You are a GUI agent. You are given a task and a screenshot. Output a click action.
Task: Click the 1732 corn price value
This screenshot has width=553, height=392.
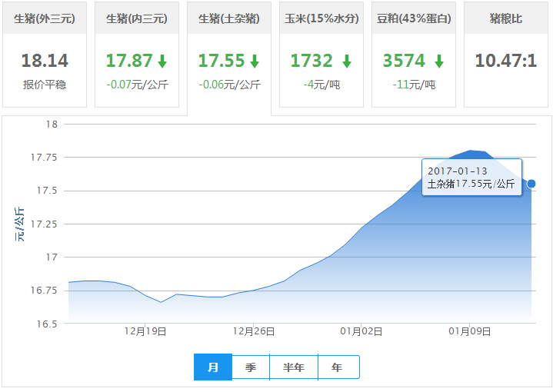click(311, 60)
